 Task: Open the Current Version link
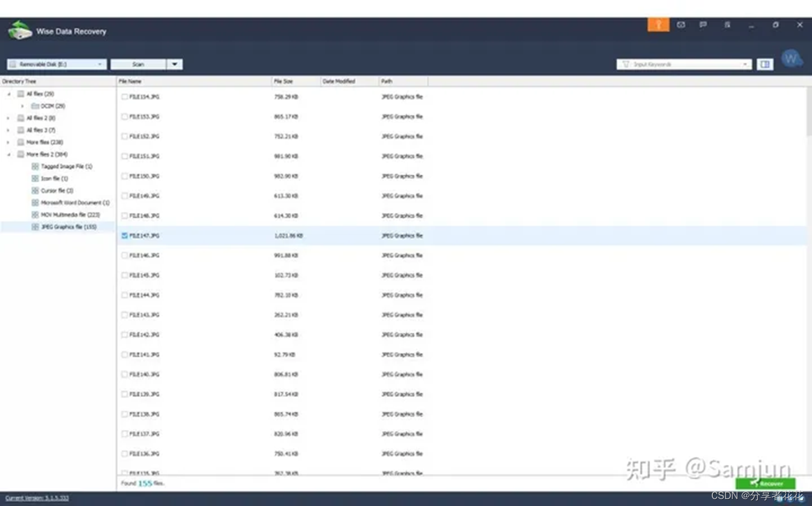(37, 498)
